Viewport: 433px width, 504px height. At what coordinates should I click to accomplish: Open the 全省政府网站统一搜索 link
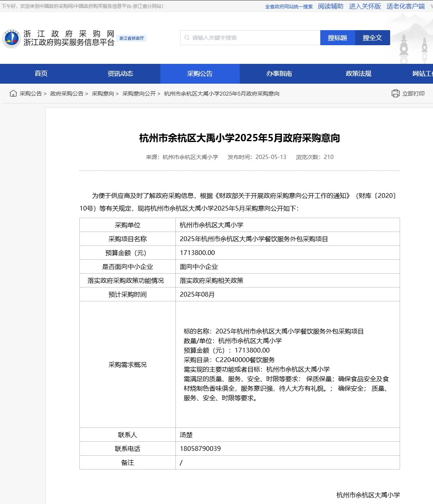(289, 6)
